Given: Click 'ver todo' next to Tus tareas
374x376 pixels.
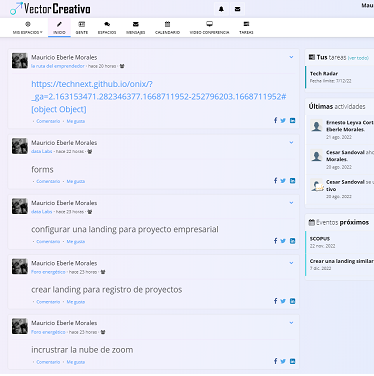Looking at the screenshot, I should [358, 58].
